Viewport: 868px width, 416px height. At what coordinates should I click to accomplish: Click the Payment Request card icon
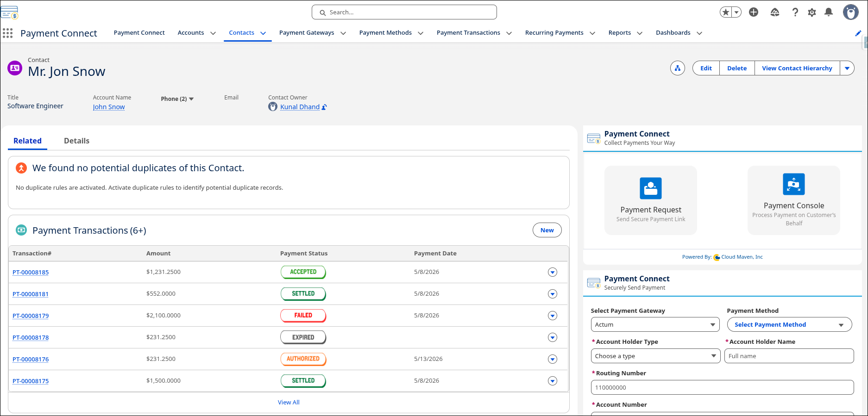651,188
